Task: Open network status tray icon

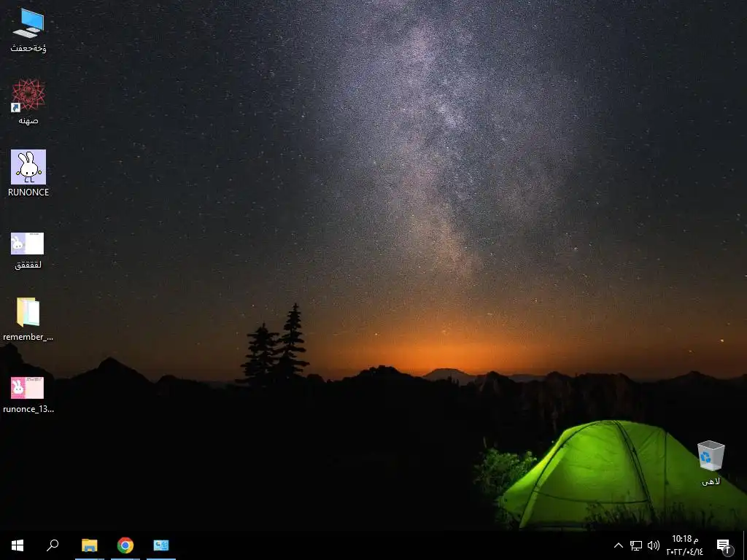Action: tap(636, 545)
